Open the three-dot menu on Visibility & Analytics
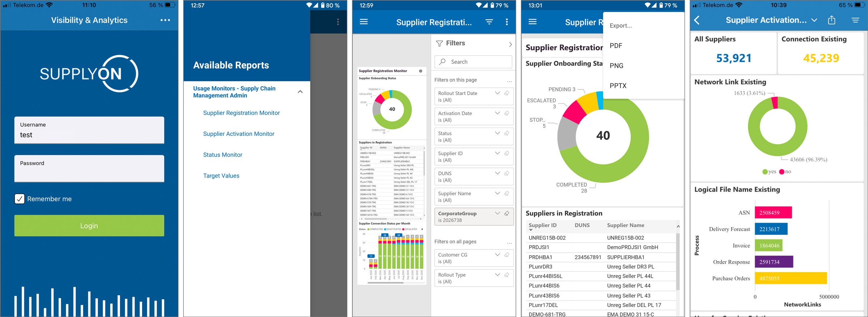This screenshot has height=317, width=868. click(165, 20)
